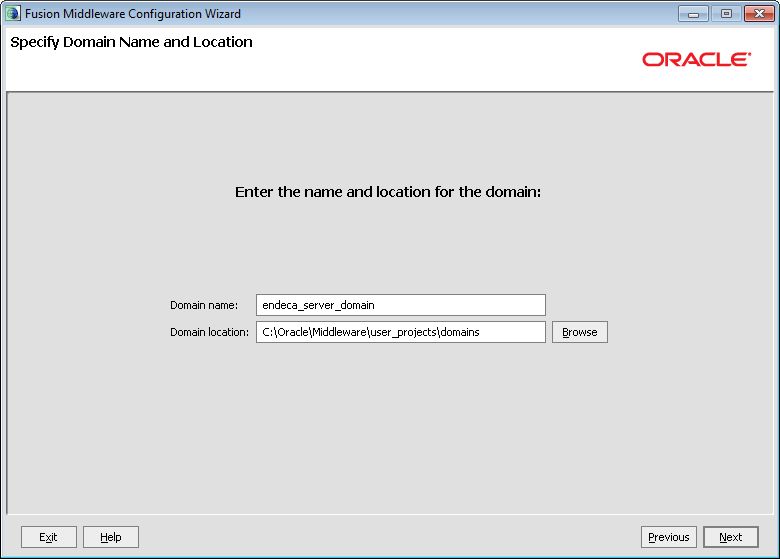Click the 'Specify Domain Name and Location' heading

131,42
